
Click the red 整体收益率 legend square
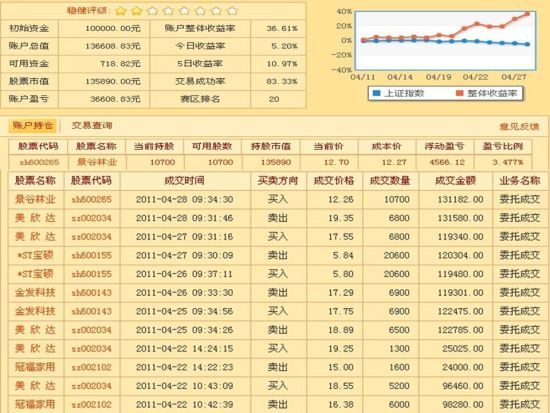459,93
